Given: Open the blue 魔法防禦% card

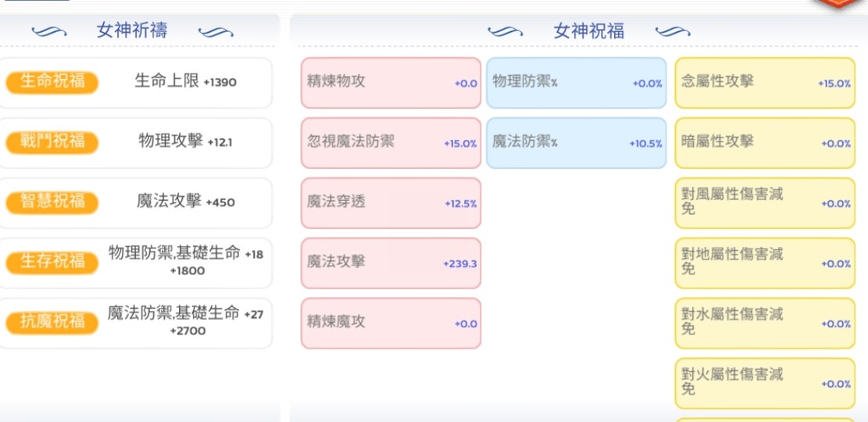Looking at the screenshot, I should pos(577,143).
